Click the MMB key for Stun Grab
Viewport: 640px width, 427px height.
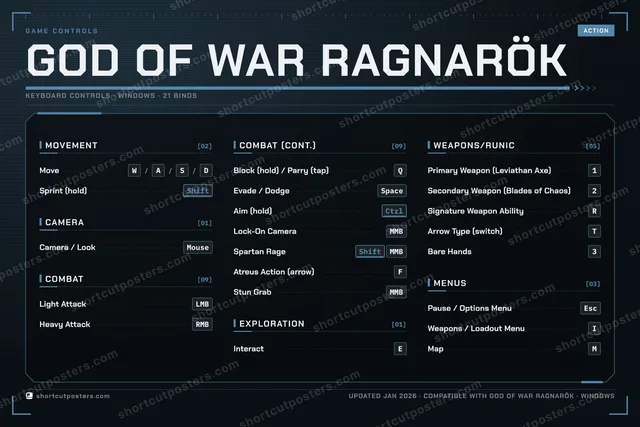coord(396,292)
